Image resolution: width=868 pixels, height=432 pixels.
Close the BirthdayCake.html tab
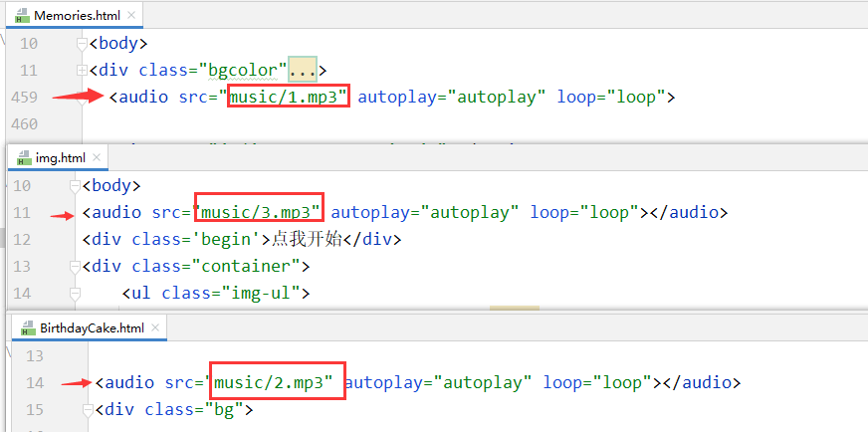tap(155, 327)
